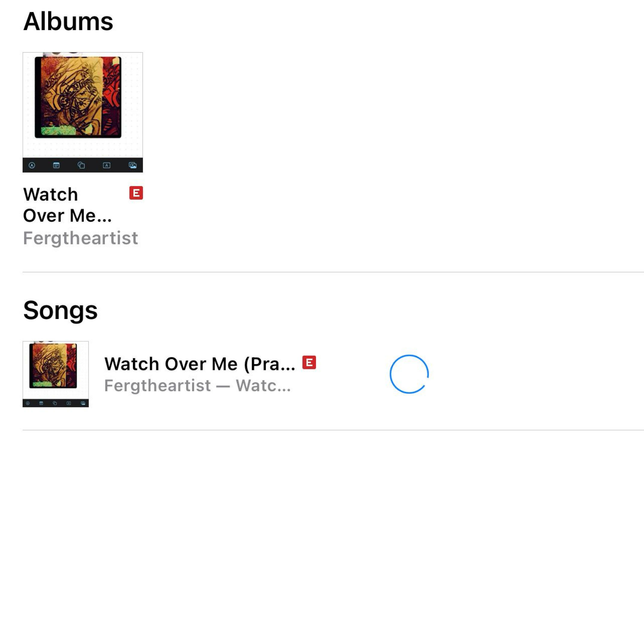The image size is (644, 644).
Task: Open the Watch Over Me album cover
Action: coord(83,112)
